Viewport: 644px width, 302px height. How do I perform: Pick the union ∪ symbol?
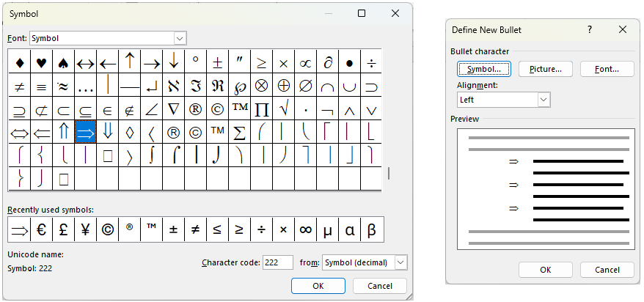[349, 85]
